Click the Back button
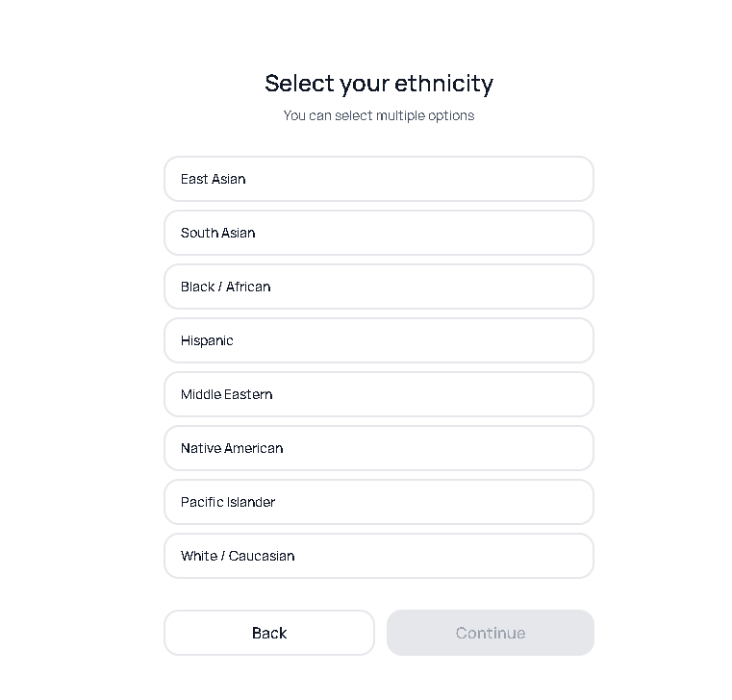Viewport: 732px width, 700px height. click(x=269, y=633)
